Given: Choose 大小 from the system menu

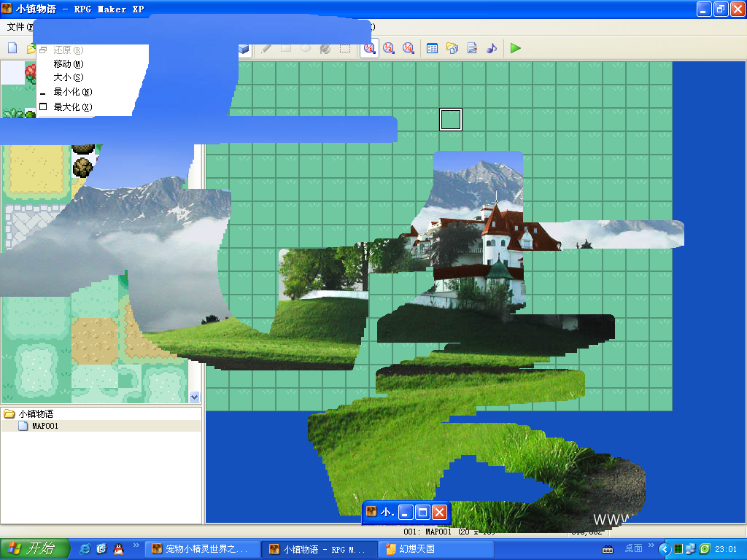Looking at the screenshot, I should coord(68,77).
